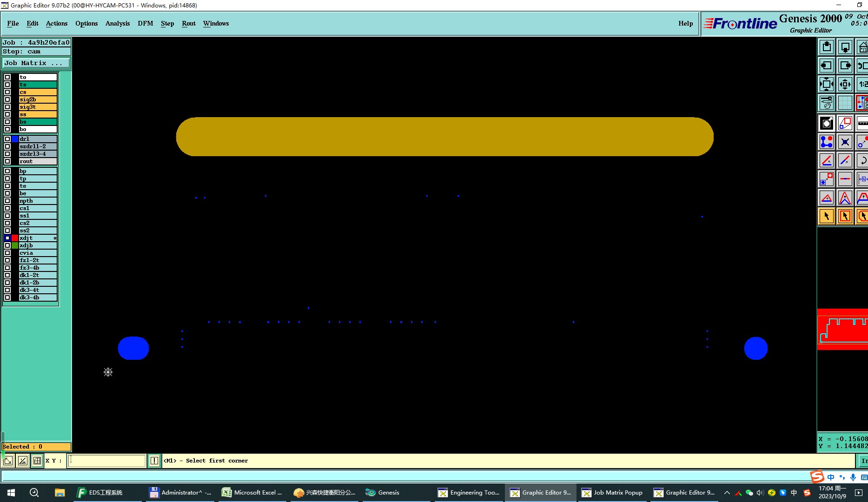Toggle display box for layer sig2b
Viewport: 868px width, 502px height.
[7, 99]
